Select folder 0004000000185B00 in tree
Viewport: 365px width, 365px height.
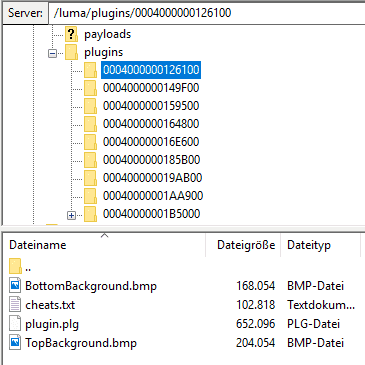point(151,160)
